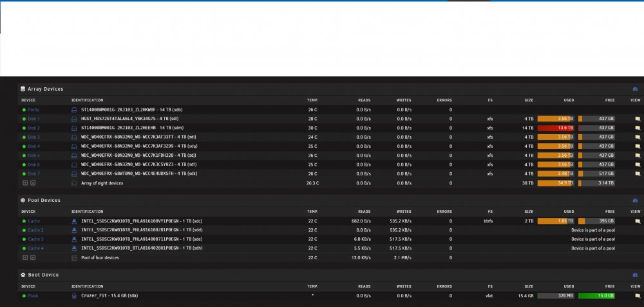Screen dimensions: 644x307
Task: Click the drive icon for ZL2HEEHN disk
Action: [74, 128]
